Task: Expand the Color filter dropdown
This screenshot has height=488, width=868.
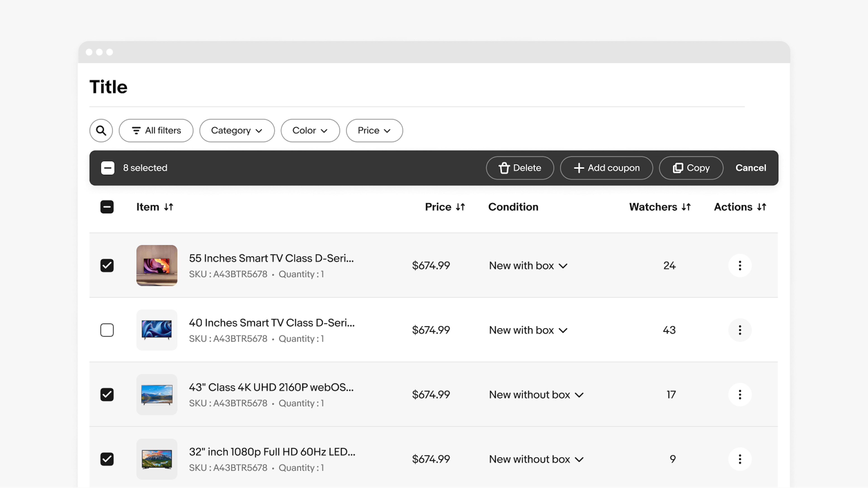Action: [309, 130]
